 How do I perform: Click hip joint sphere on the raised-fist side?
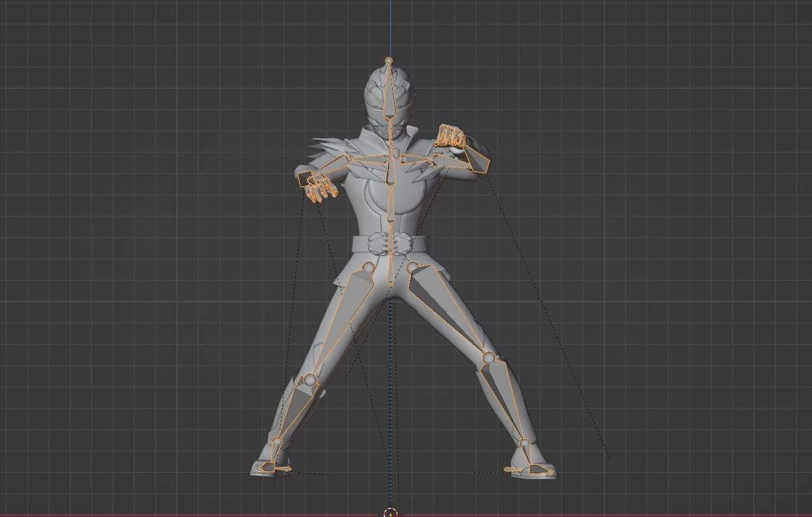pyautogui.click(x=412, y=267)
